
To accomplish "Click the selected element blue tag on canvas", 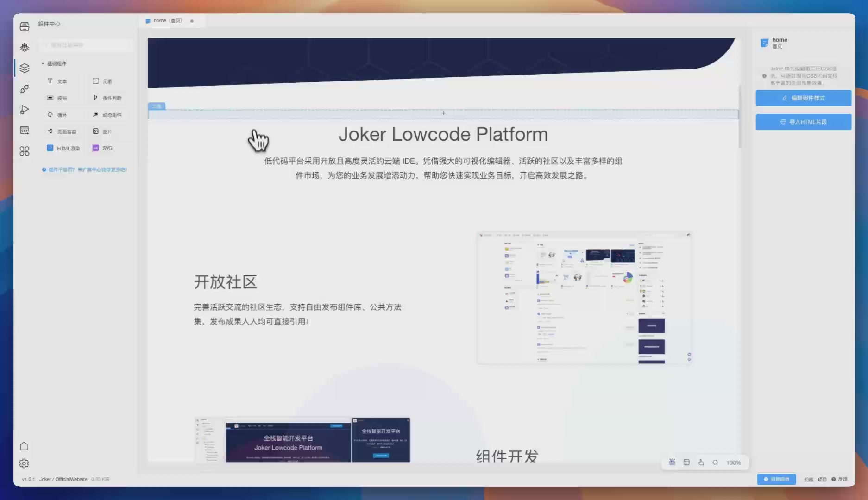I will coord(157,106).
